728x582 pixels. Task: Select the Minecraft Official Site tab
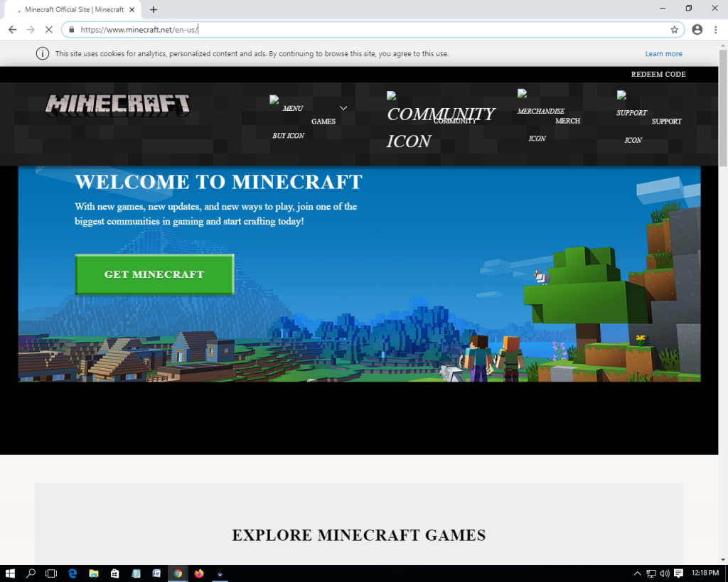coord(74,10)
